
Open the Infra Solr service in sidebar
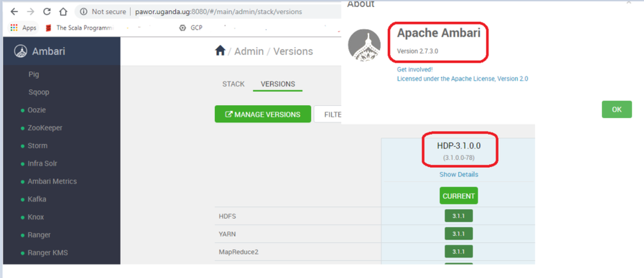click(x=43, y=163)
